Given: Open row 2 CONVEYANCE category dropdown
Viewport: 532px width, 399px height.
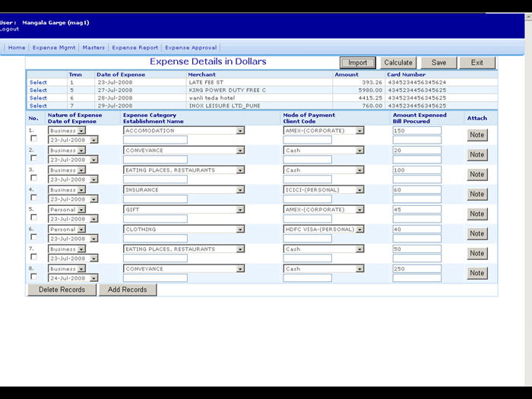Looking at the screenshot, I should (x=184, y=150).
